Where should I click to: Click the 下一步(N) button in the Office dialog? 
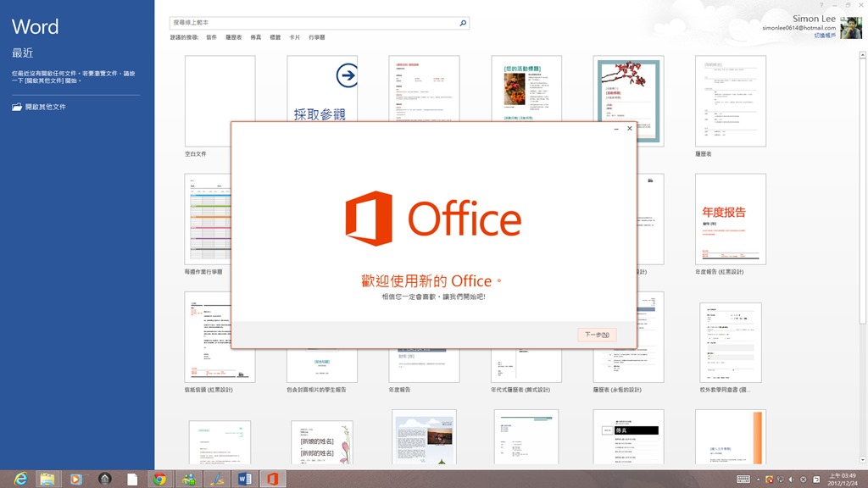(597, 334)
